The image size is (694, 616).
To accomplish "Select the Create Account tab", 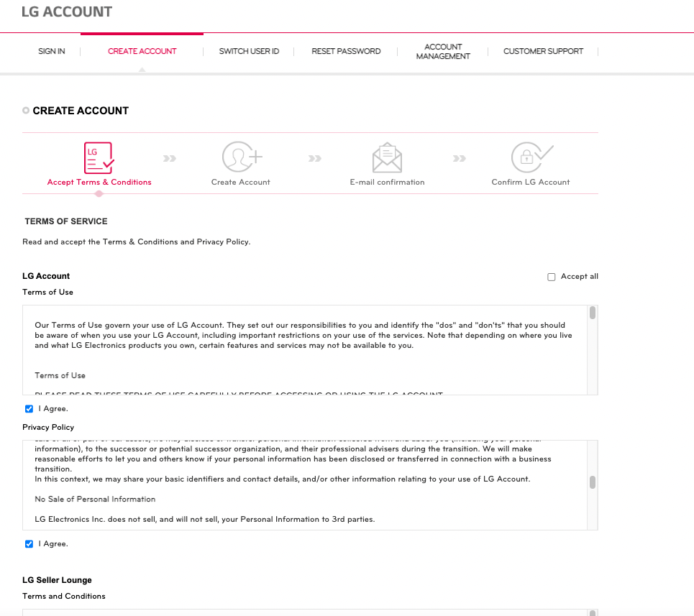I will pyautogui.click(x=142, y=51).
